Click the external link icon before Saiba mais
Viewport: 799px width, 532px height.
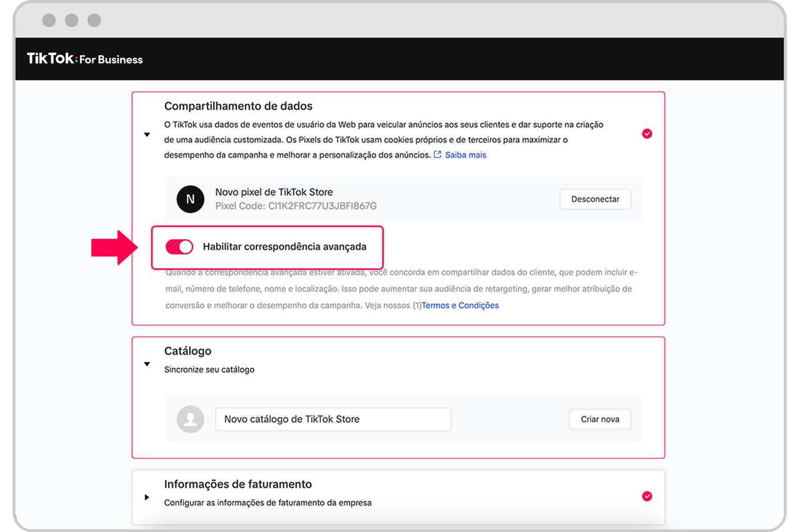pyautogui.click(x=438, y=155)
